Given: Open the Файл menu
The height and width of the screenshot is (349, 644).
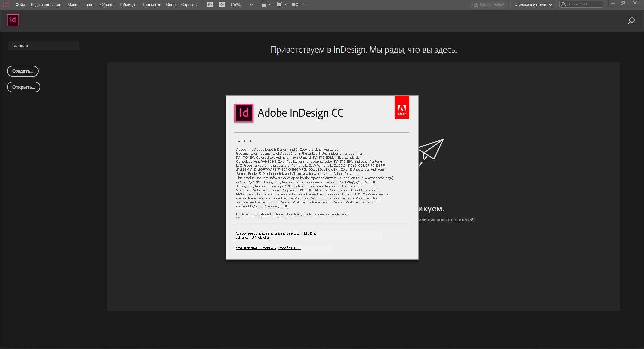Looking at the screenshot, I should [x=20, y=5].
